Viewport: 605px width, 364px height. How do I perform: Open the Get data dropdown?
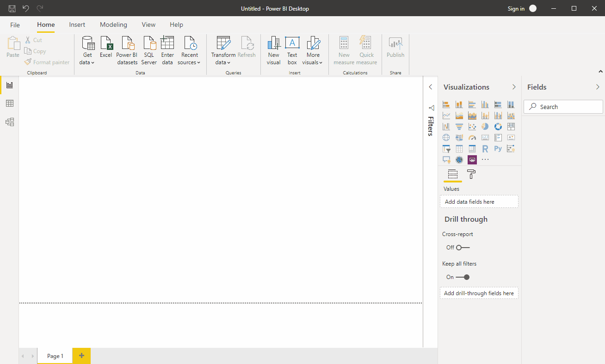pos(87,51)
